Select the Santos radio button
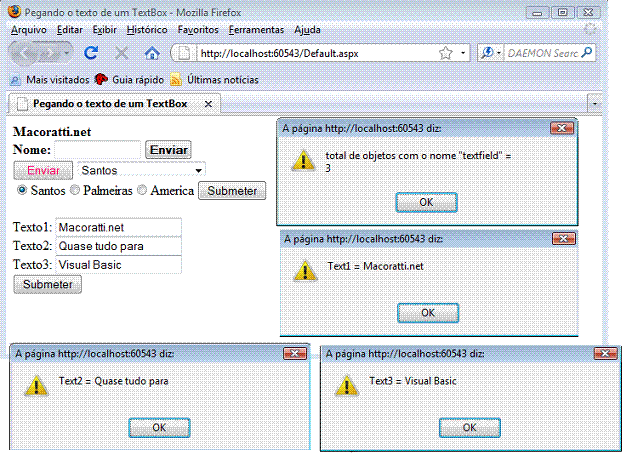632x461 pixels. click(22, 190)
